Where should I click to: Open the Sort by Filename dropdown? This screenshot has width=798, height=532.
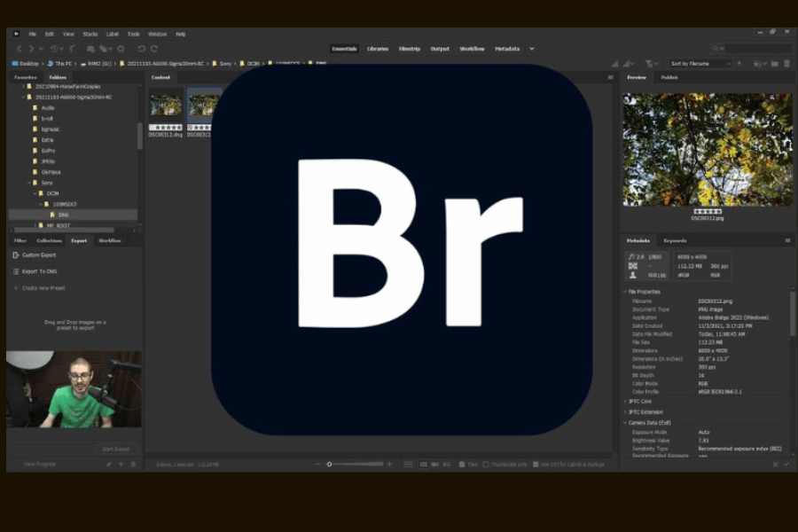700,64
